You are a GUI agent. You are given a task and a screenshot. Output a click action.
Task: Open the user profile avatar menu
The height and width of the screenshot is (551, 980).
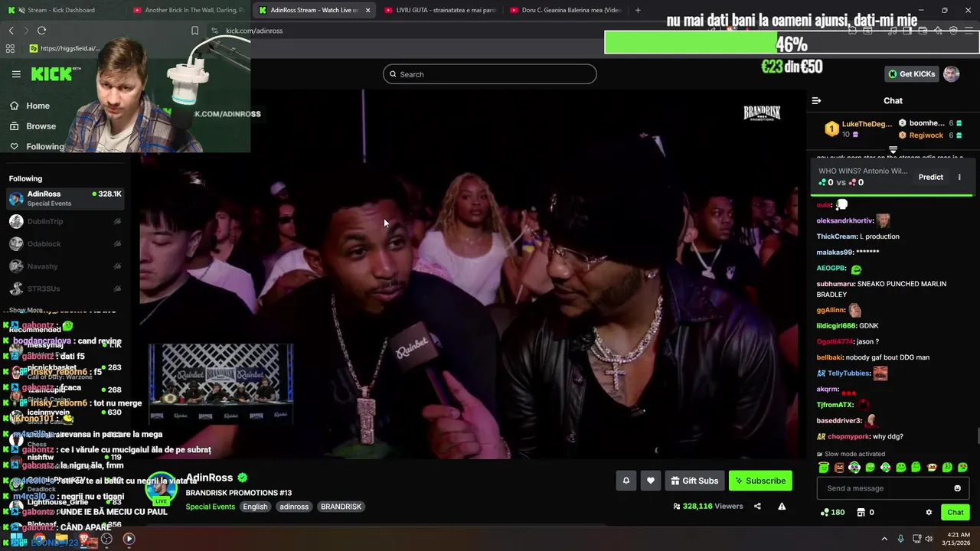tap(951, 74)
